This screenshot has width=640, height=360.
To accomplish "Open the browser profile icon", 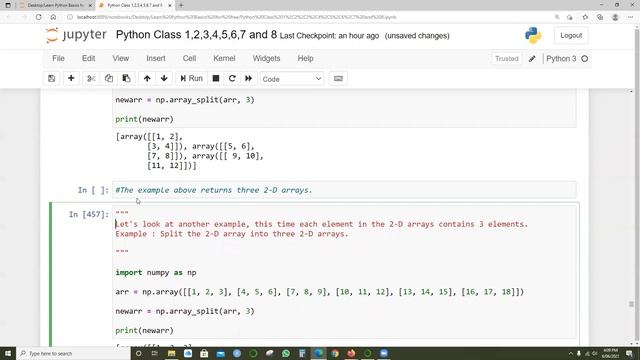I will 615,17.
